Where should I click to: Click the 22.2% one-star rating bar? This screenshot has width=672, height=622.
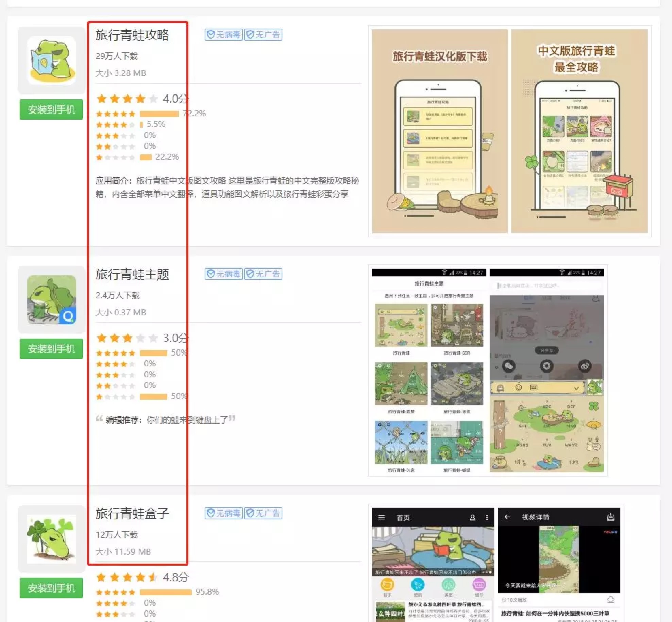[x=146, y=157]
